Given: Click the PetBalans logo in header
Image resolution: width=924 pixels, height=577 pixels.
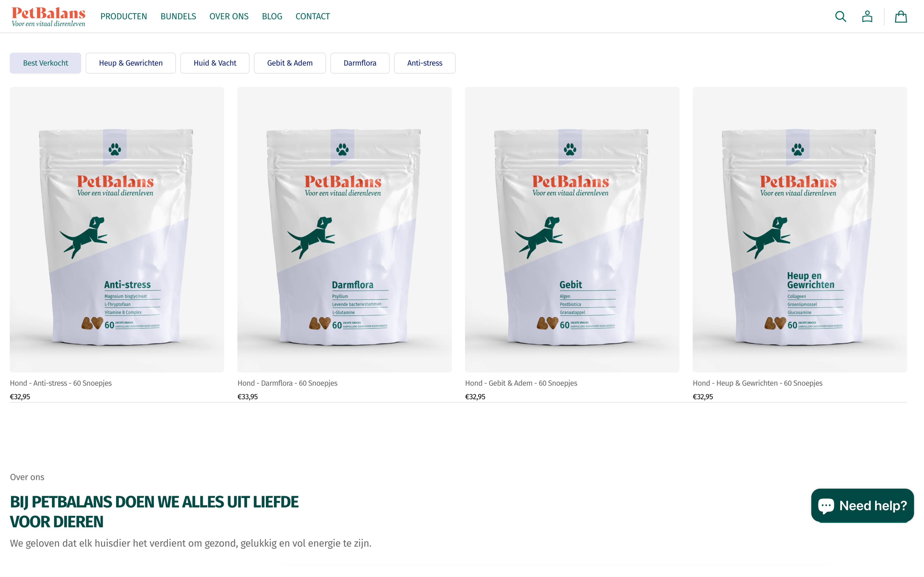Looking at the screenshot, I should (49, 17).
